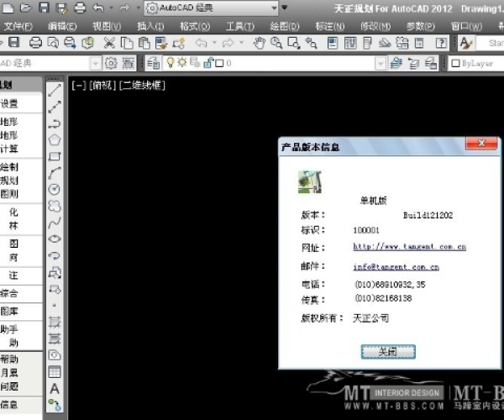
Task: Select the Polygon tool
Action: [55, 139]
